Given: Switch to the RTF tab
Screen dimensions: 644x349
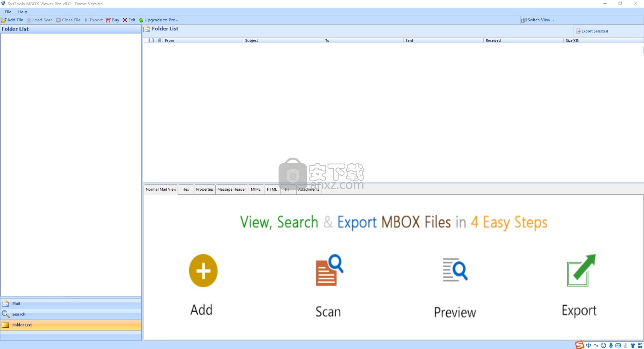Looking at the screenshot, I should pyautogui.click(x=288, y=189).
